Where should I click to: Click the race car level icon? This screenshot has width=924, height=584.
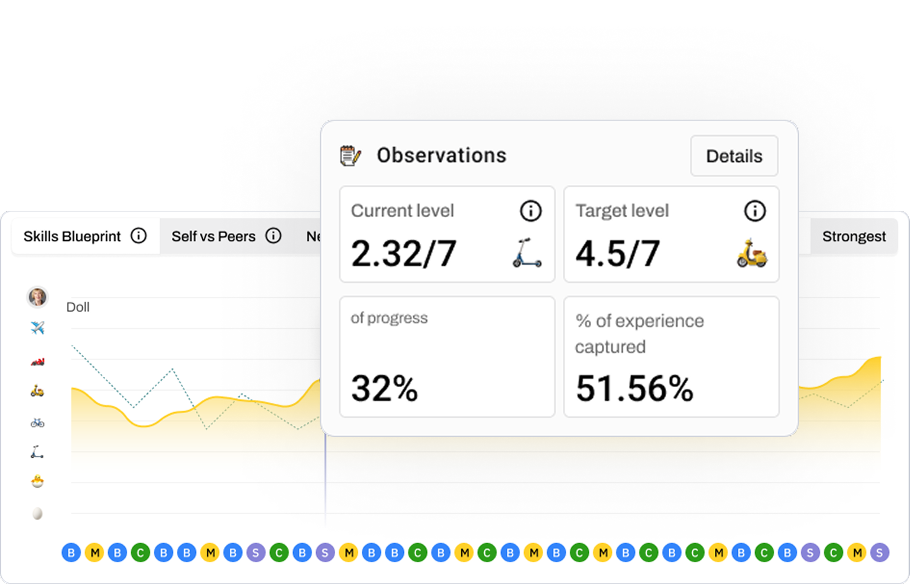pyautogui.click(x=38, y=361)
